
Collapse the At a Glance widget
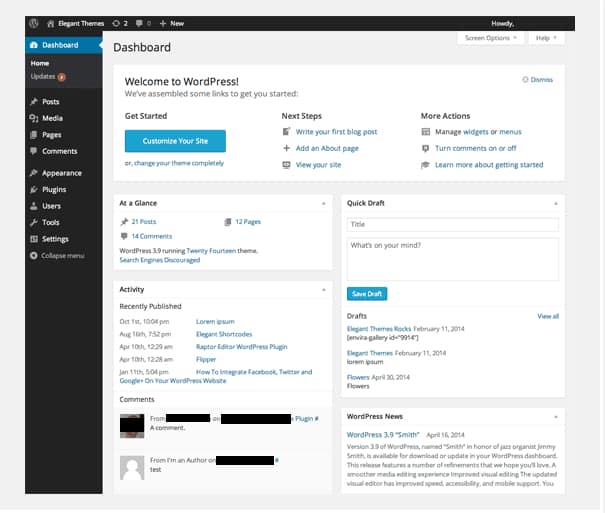(x=324, y=203)
